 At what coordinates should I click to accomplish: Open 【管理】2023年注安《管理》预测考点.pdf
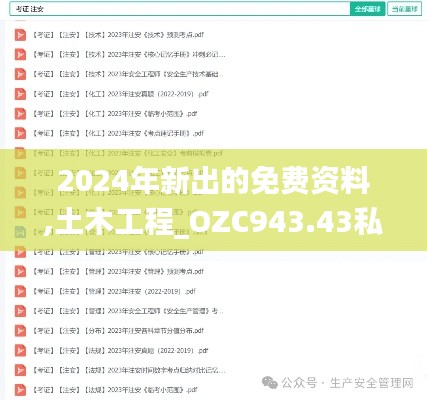[x=118, y=271]
